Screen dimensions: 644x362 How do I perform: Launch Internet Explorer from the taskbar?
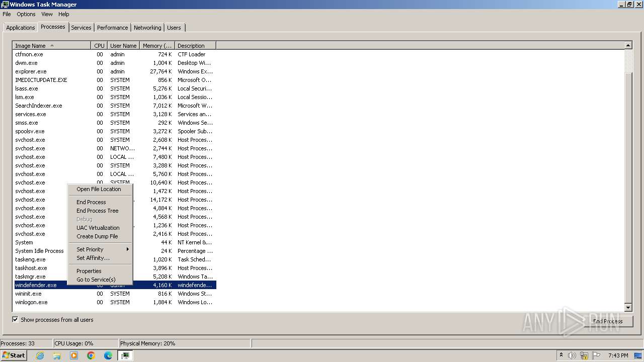click(x=40, y=355)
